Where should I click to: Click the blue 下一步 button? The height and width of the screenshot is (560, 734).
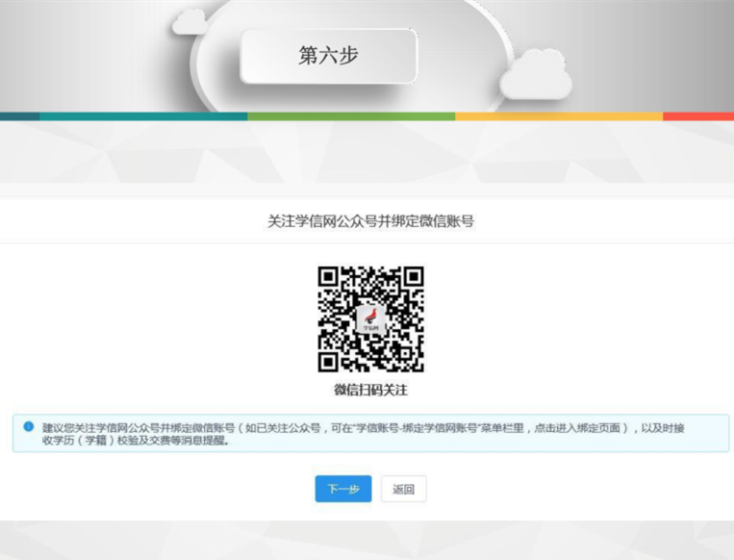[342, 489]
